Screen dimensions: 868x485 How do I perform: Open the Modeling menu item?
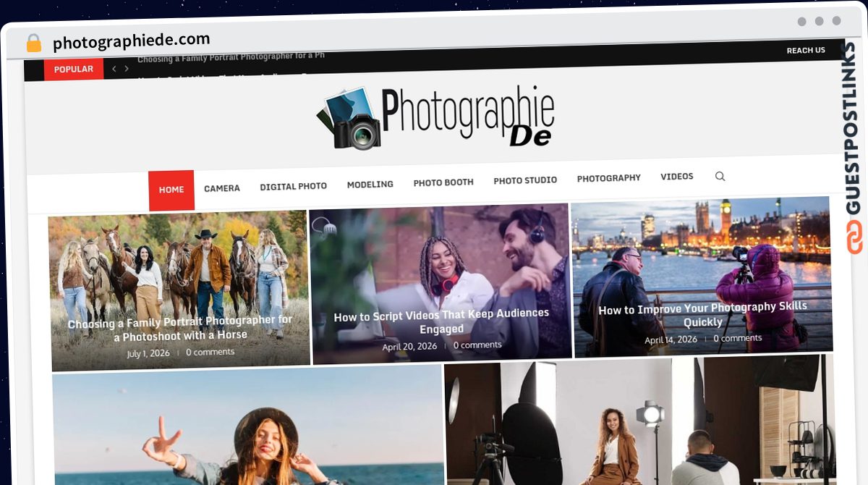coord(370,185)
